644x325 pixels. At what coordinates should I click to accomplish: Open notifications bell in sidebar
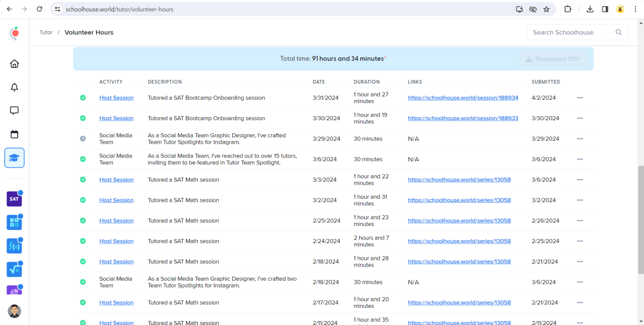(x=15, y=88)
